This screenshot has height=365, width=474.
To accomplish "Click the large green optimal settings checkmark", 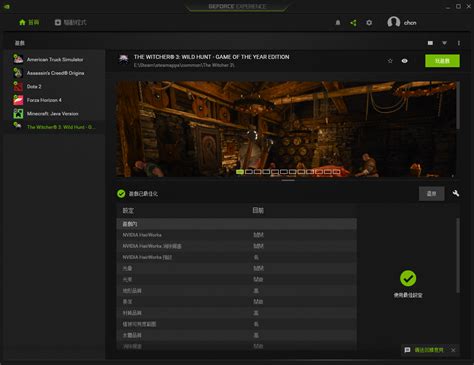I will tap(408, 278).
